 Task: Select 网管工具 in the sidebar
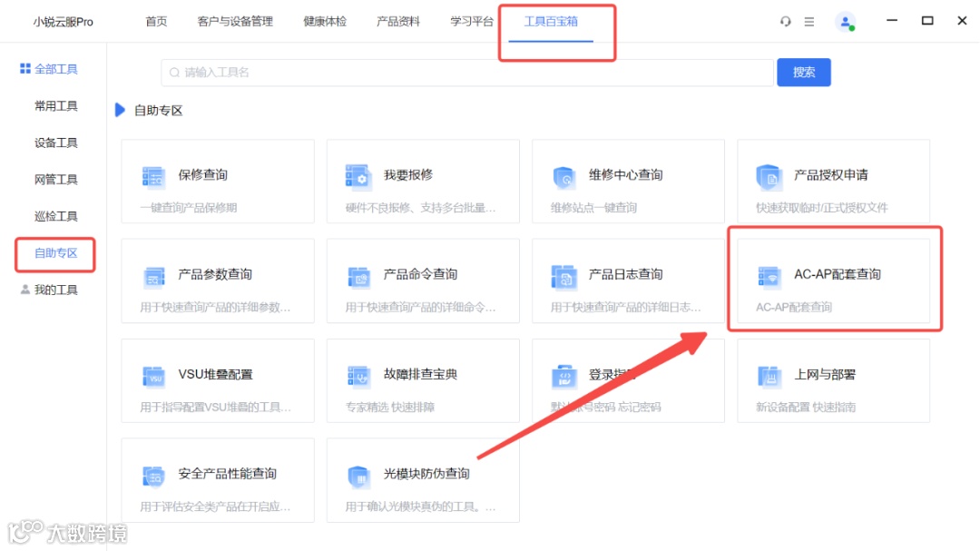tap(55, 180)
